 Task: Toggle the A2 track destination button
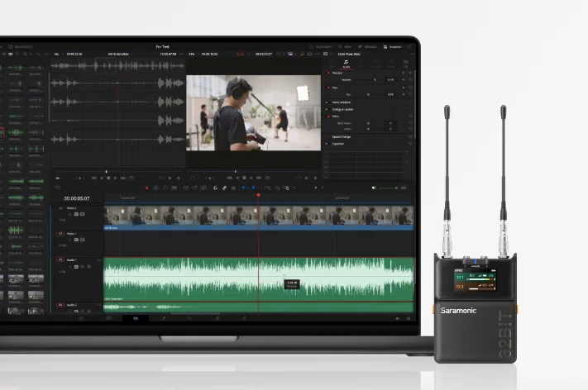[x=60, y=305]
